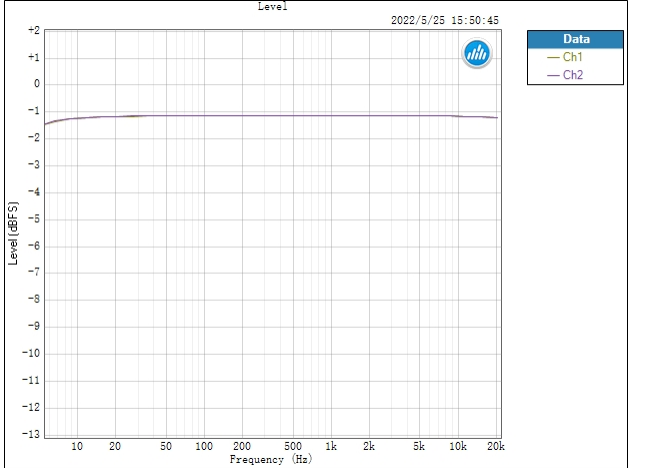Toggle the Ch1 trace legend label

(x=573, y=58)
